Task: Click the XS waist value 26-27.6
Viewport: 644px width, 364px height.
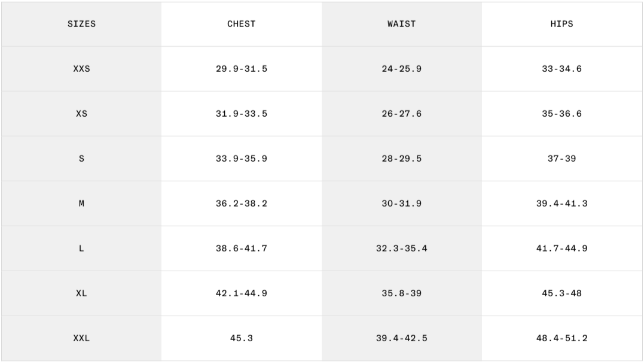Action: point(401,114)
